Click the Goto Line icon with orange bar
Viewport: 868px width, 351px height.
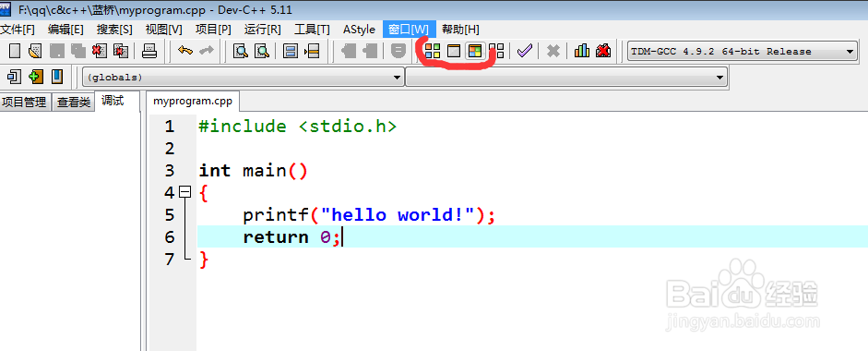(x=312, y=52)
